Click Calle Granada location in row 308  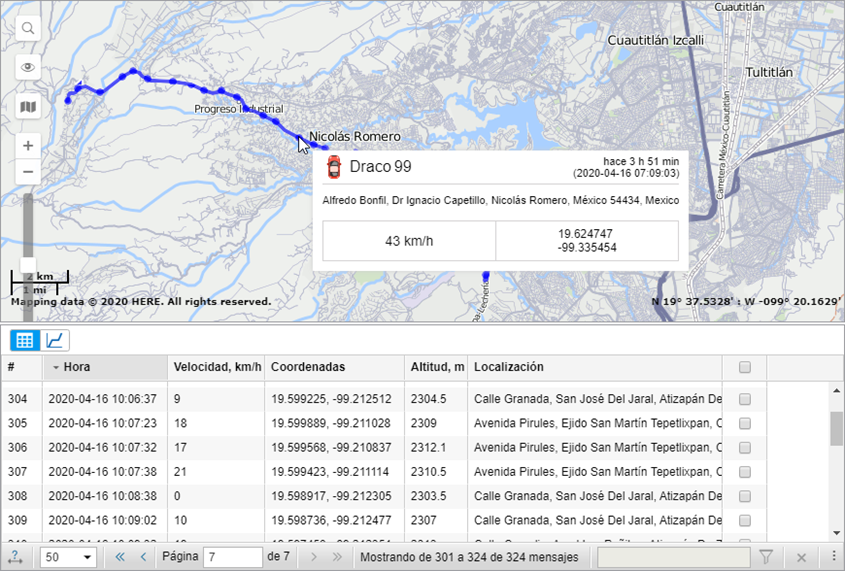tap(598, 496)
